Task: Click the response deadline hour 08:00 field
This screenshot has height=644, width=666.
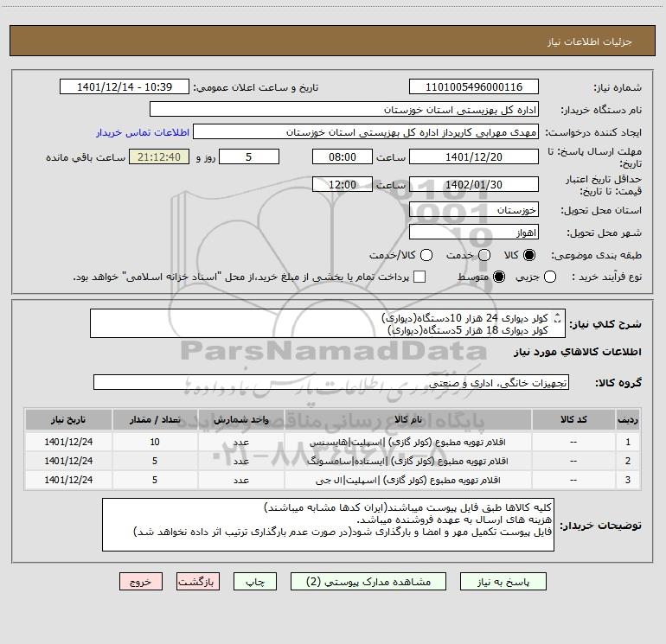Action: point(343,157)
